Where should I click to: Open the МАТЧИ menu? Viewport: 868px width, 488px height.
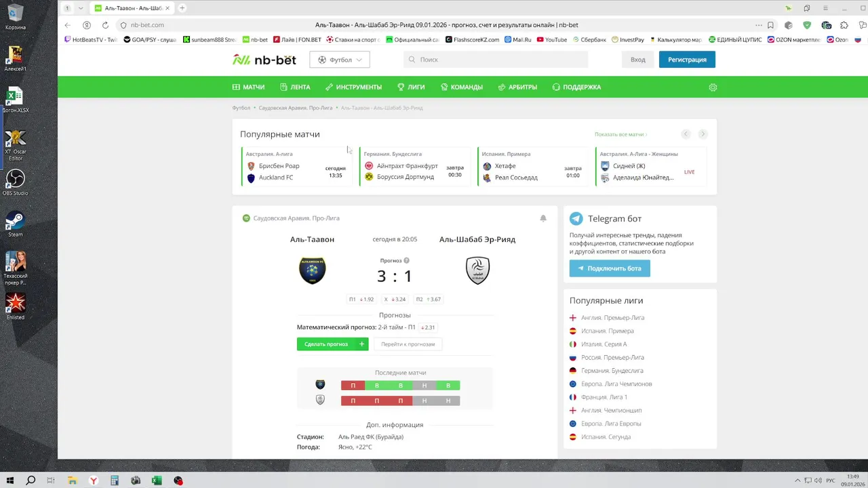point(248,87)
